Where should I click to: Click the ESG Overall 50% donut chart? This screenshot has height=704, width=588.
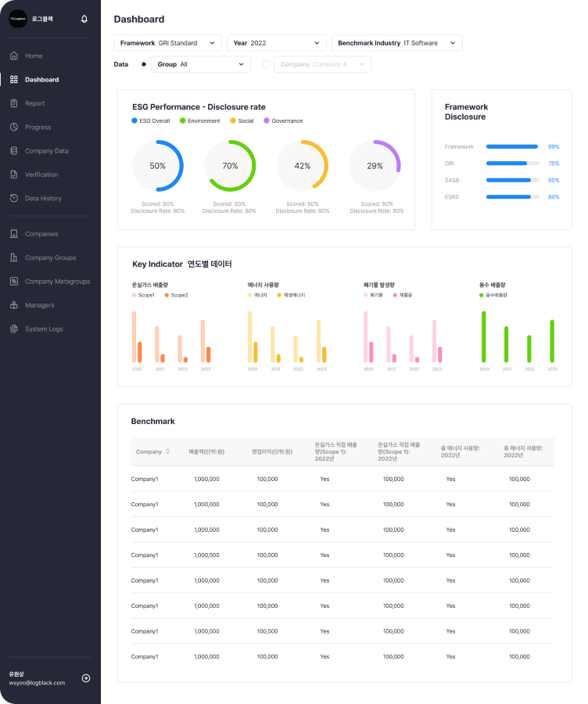tap(157, 166)
